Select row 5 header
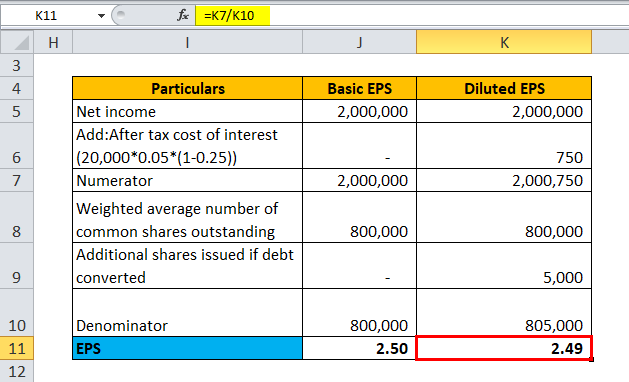 (x=16, y=111)
